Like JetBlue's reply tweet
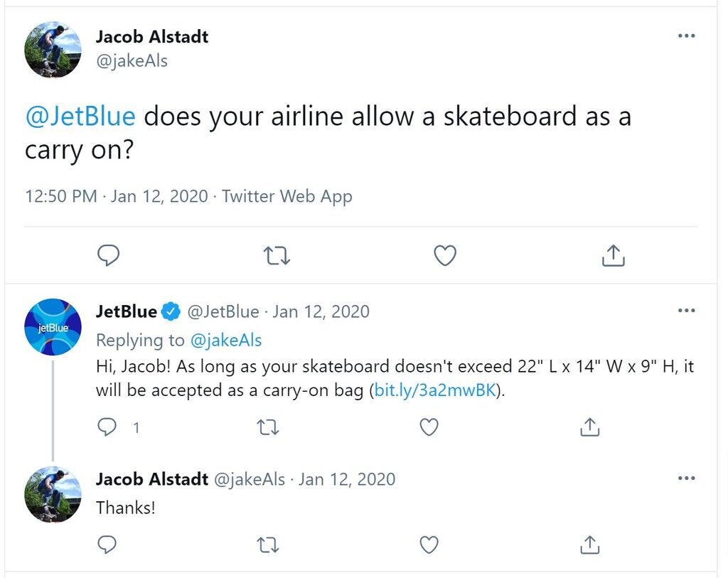This screenshot has height=578, width=728. click(429, 427)
